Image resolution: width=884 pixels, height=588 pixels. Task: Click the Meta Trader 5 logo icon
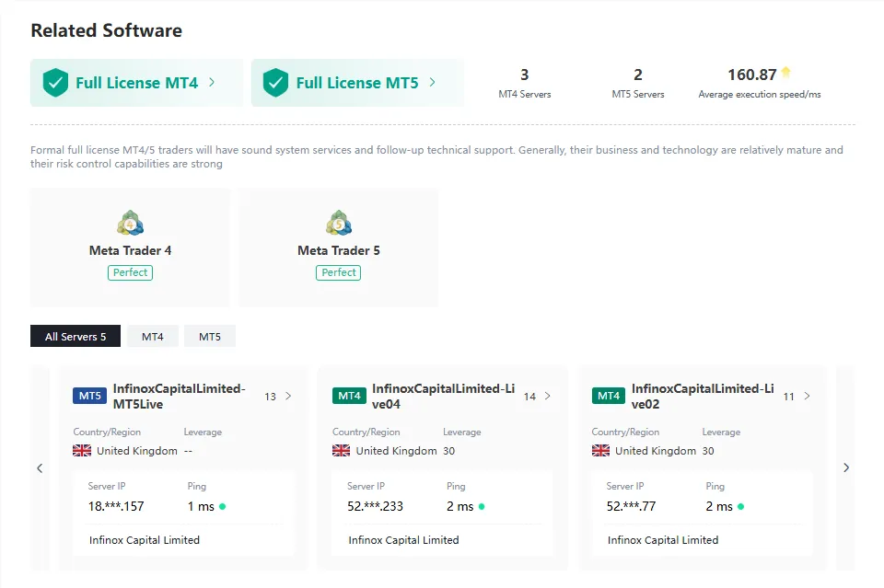[339, 223]
